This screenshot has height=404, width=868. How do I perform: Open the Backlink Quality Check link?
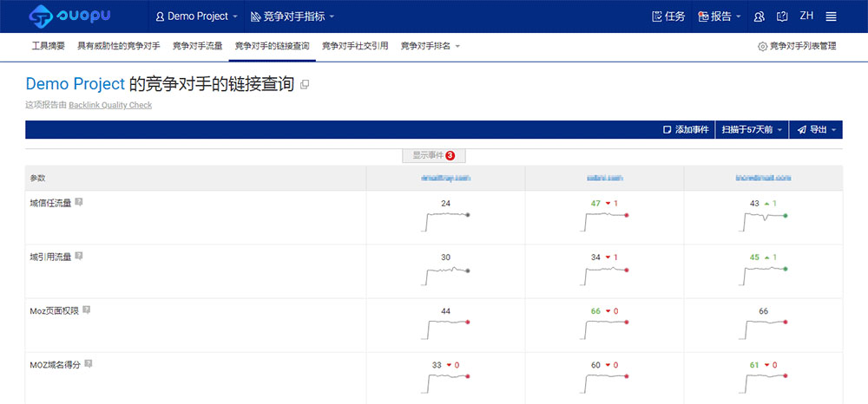(x=110, y=105)
